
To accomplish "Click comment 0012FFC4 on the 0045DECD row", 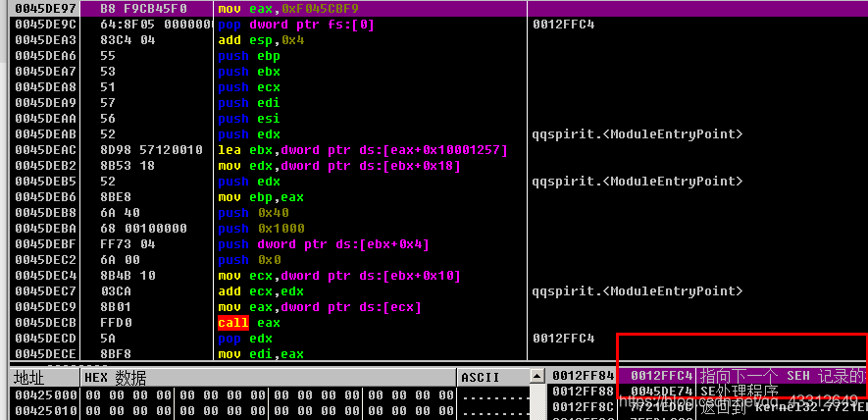I will [x=564, y=339].
